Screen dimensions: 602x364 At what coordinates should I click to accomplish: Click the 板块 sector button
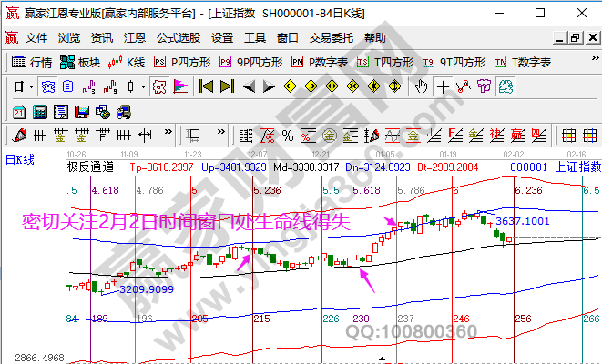coord(80,63)
